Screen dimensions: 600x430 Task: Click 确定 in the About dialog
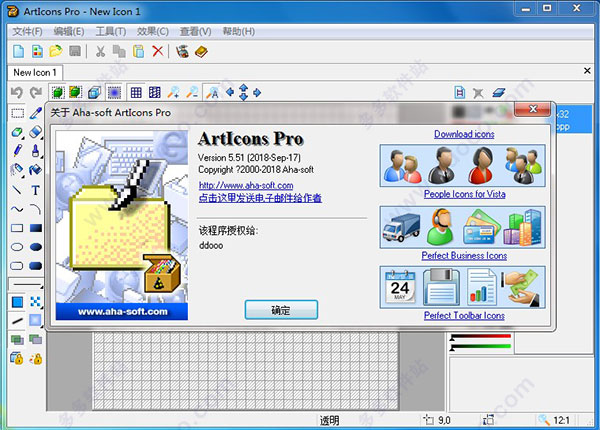281,310
